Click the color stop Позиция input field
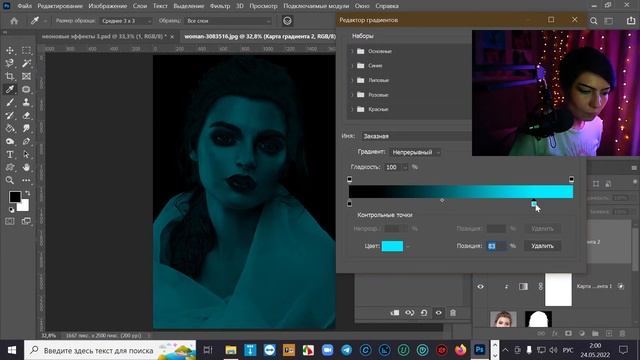The image size is (640, 360). point(497,246)
